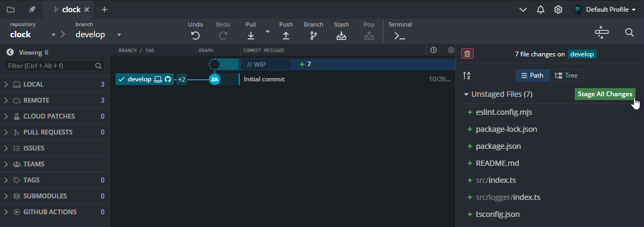Toggle file sort order icon
The image size is (644, 227).
(467, 75)
